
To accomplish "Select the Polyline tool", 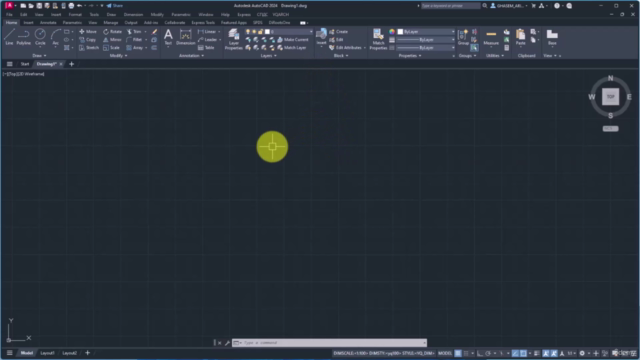I will pos(24,37).
